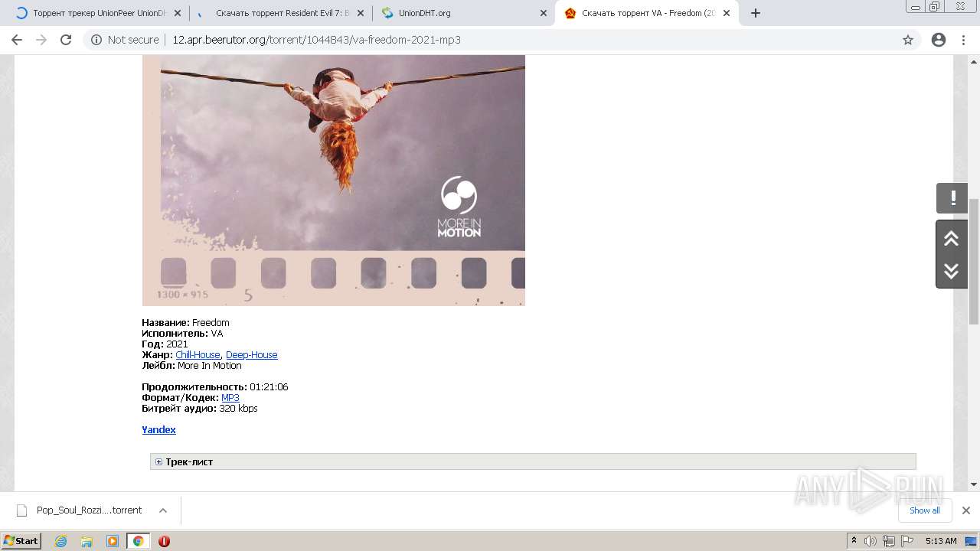The image size is (980, 551).
Task: Close the UnionPeer tracker tab
Action: coord(178,13)
